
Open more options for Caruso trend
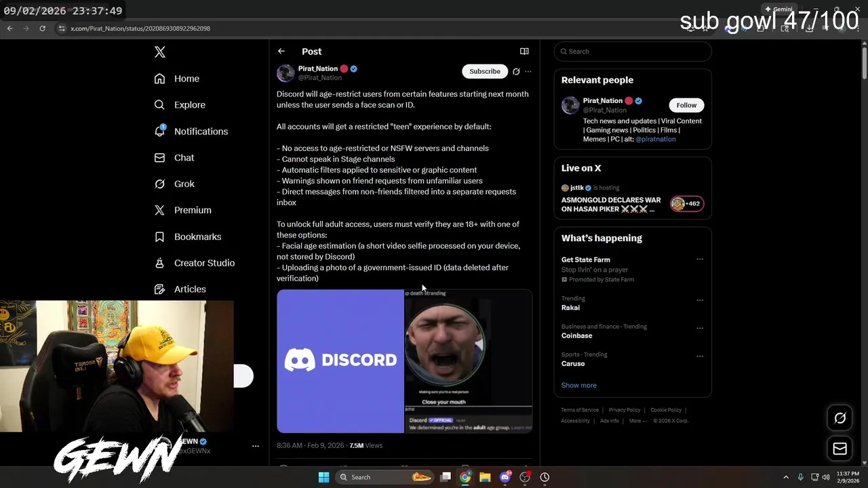(700, 356)
